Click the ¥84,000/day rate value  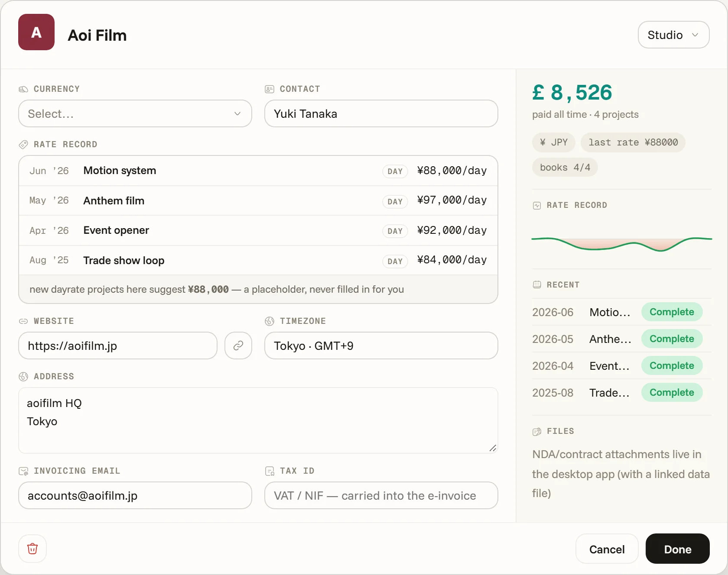coord(452,260)
